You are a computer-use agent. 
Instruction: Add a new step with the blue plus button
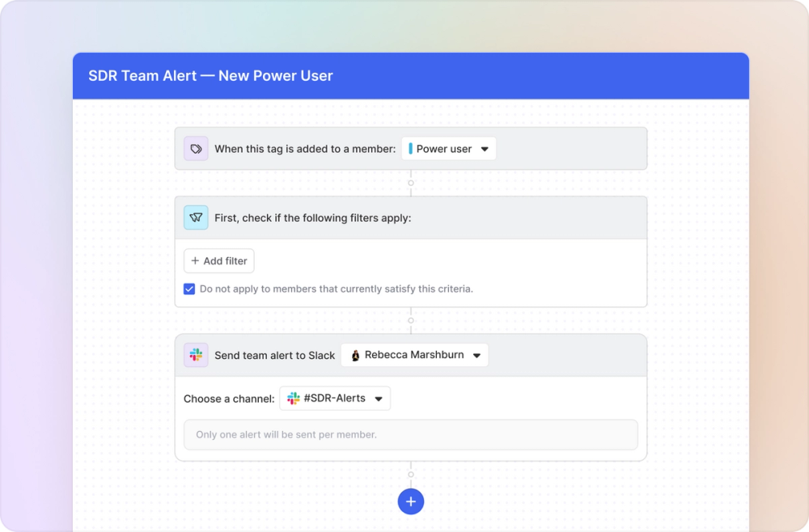point(411,501)
